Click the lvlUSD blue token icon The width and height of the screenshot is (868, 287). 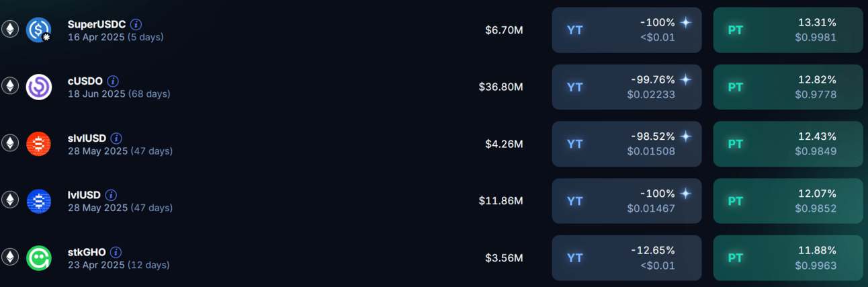point(38,201)
